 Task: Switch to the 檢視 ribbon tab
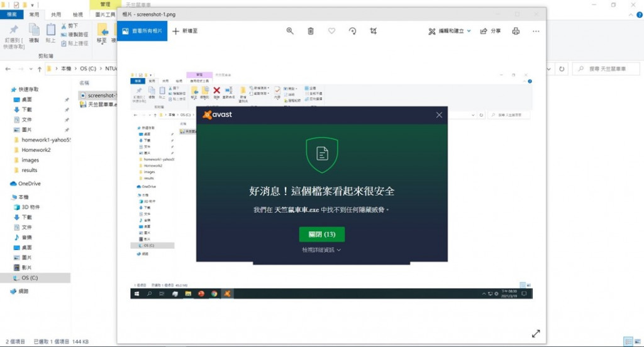coord(77,14)
